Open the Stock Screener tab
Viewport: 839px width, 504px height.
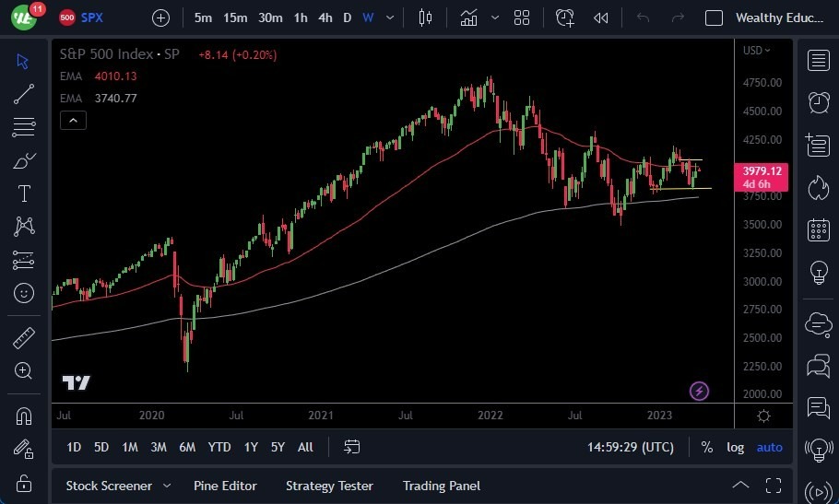pos(109,486)
